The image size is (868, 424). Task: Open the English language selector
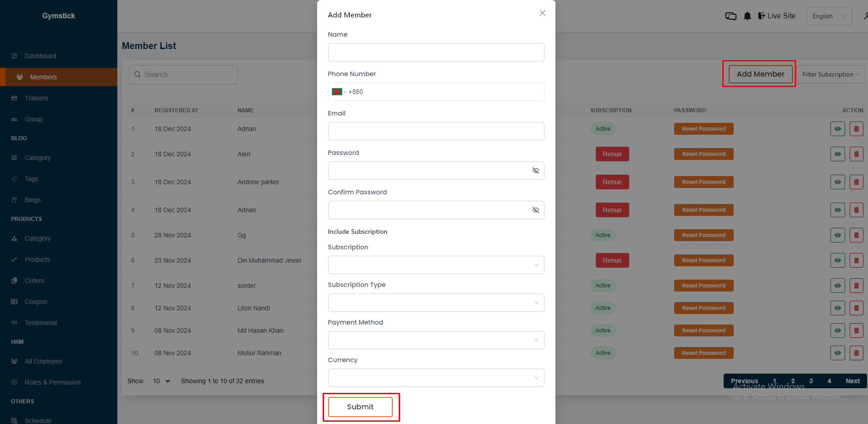pyautogui.click(x=829, y=16)
